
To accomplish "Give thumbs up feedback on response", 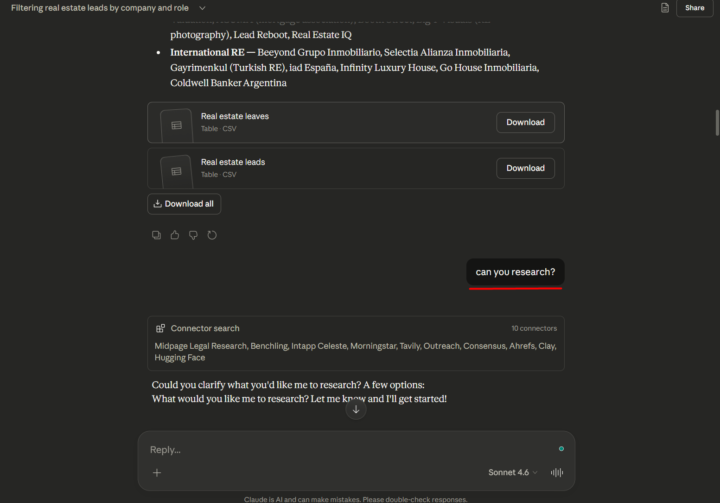I will point(174,235).
